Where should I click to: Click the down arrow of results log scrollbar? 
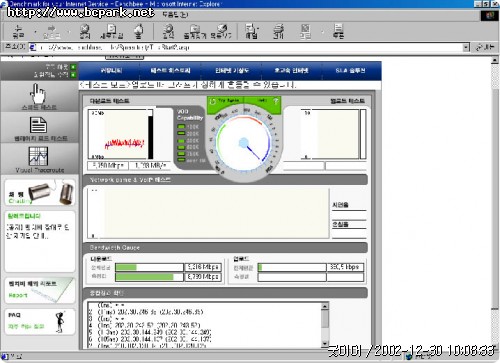tap(325, 344)
